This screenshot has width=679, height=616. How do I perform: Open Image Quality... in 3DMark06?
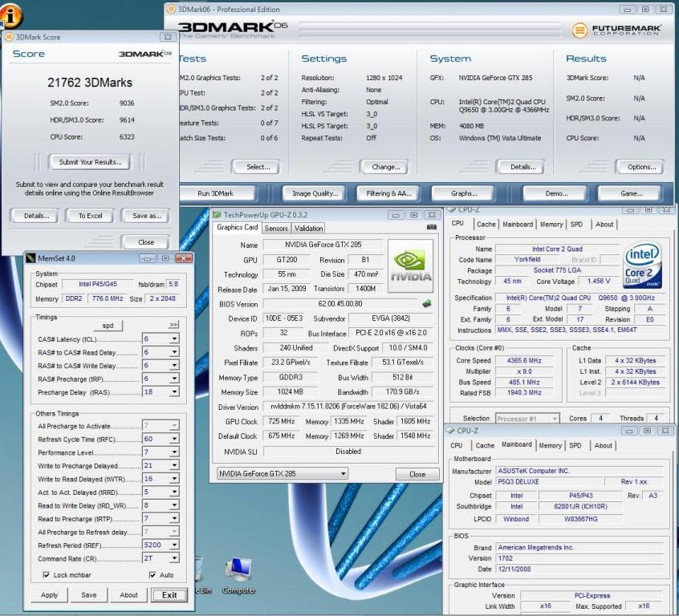pos(315,193)
